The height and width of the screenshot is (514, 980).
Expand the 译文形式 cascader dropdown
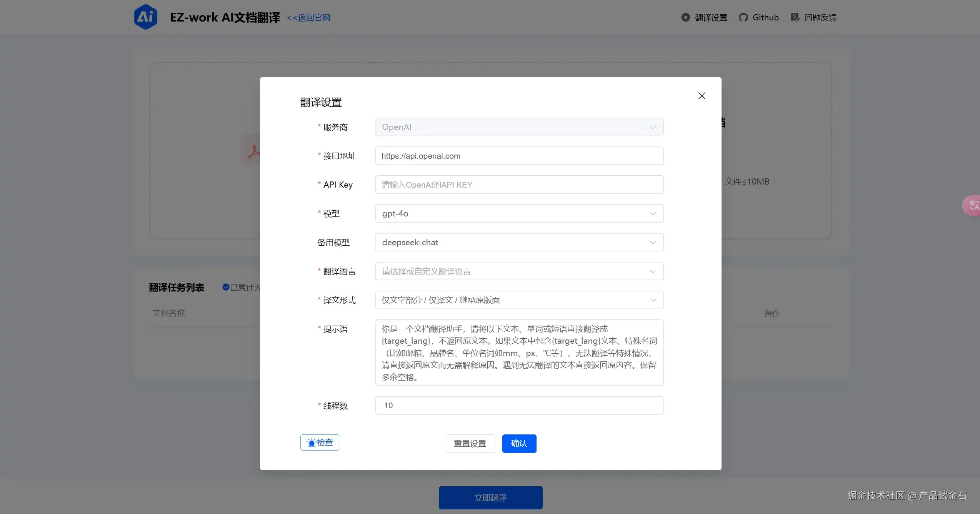519,300
